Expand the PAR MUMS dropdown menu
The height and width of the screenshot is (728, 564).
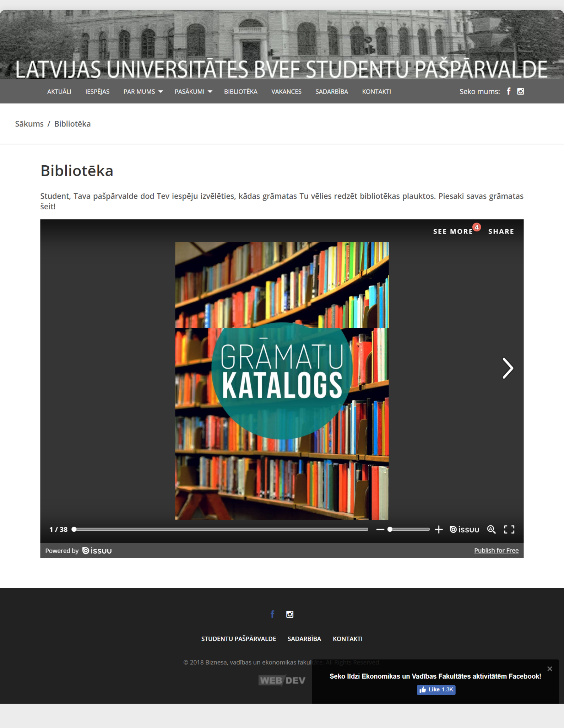(x=143, y=92)
